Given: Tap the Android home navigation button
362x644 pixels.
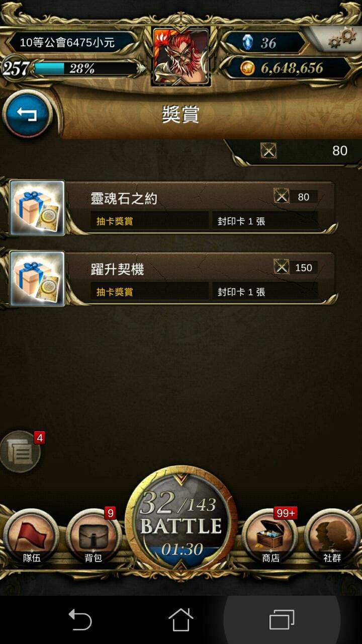Looking at the screenshot, I should [181, 619].
